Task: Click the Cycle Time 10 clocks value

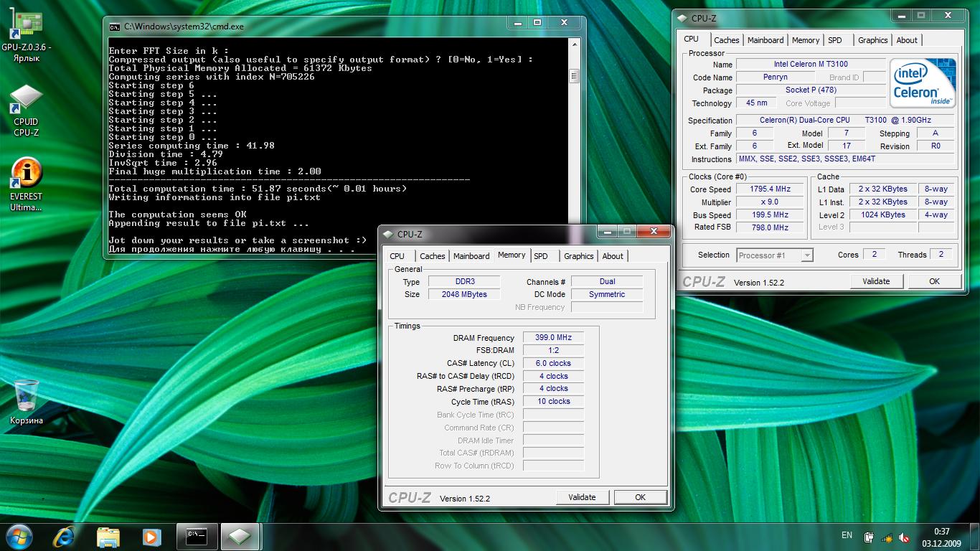Action: [x=553, y=402]
